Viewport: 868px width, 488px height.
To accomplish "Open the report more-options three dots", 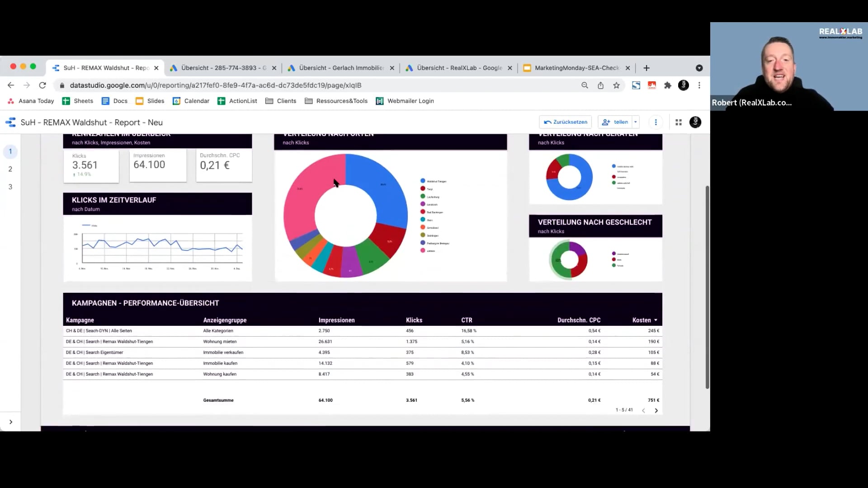I will pyautogui.click(x=656, y=122).
